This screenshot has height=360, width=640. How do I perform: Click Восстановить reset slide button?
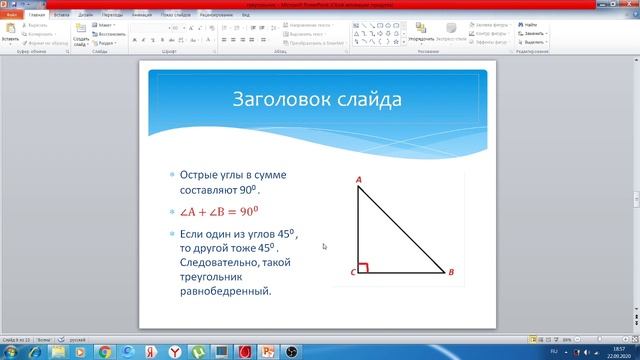pyautogui.click(x=109, y=34)
